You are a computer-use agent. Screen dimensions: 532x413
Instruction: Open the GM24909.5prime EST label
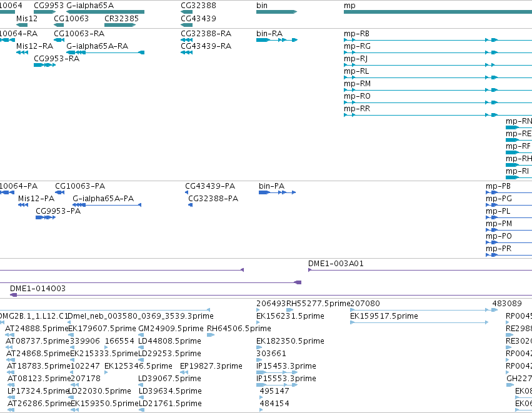pos(171,329)
